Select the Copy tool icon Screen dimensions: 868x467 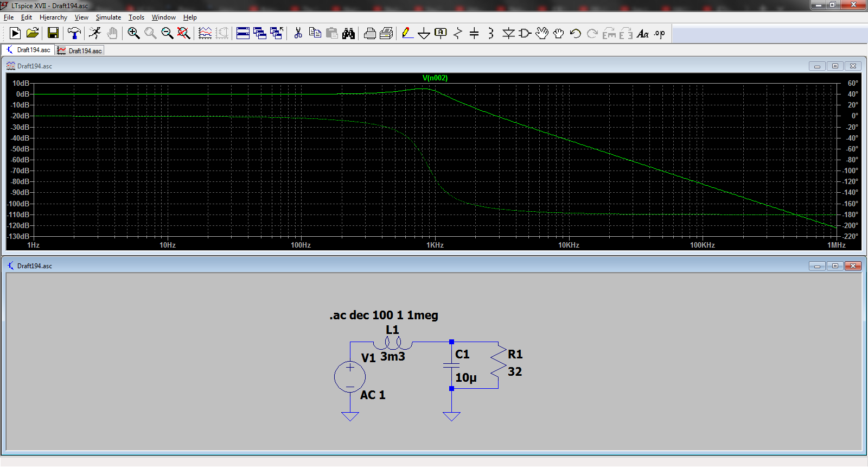315,33
